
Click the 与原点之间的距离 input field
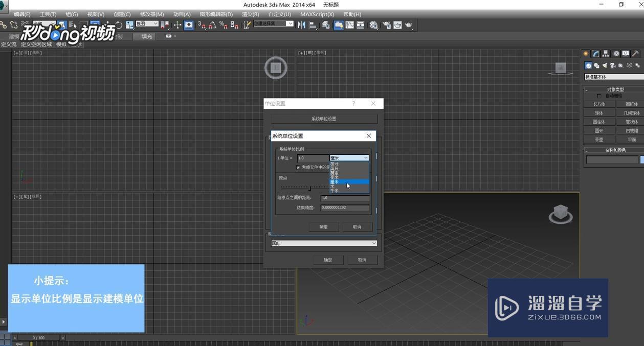click(x=345, y=198)
